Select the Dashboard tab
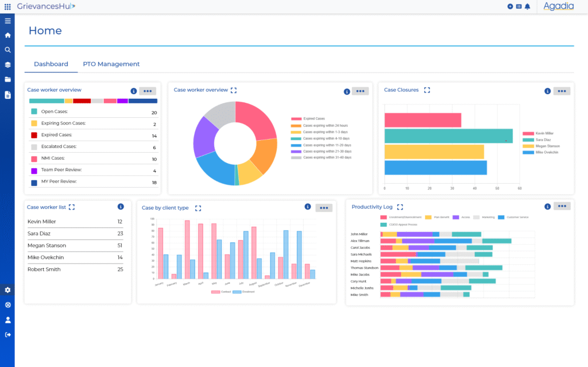Image resolution: width=588 pixels, height=367 pixels. (x=51, y=64)
